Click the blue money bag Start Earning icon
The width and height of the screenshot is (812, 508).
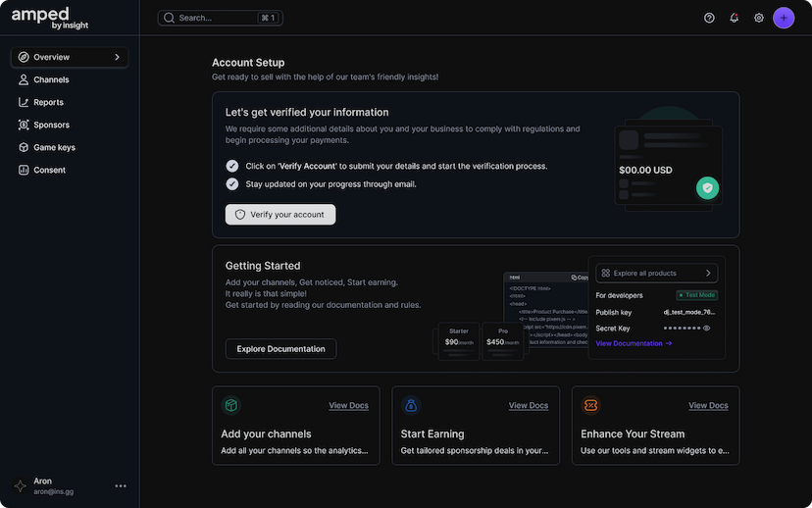pos(411,405)
